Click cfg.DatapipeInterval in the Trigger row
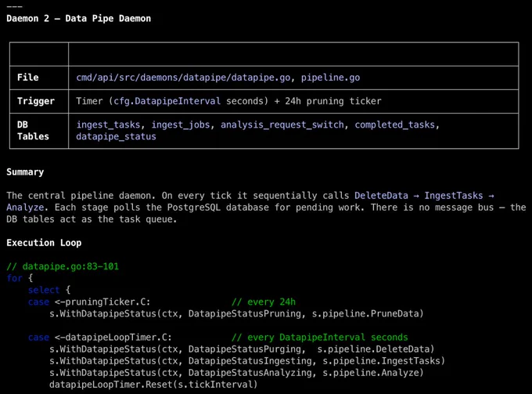The width and height of the screenshot is (532, 394). (167, 101)
